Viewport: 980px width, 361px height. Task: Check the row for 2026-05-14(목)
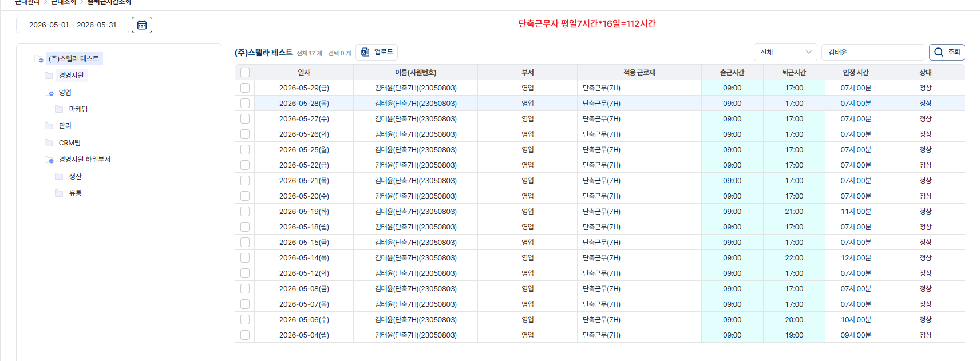[x=245, y=257]
